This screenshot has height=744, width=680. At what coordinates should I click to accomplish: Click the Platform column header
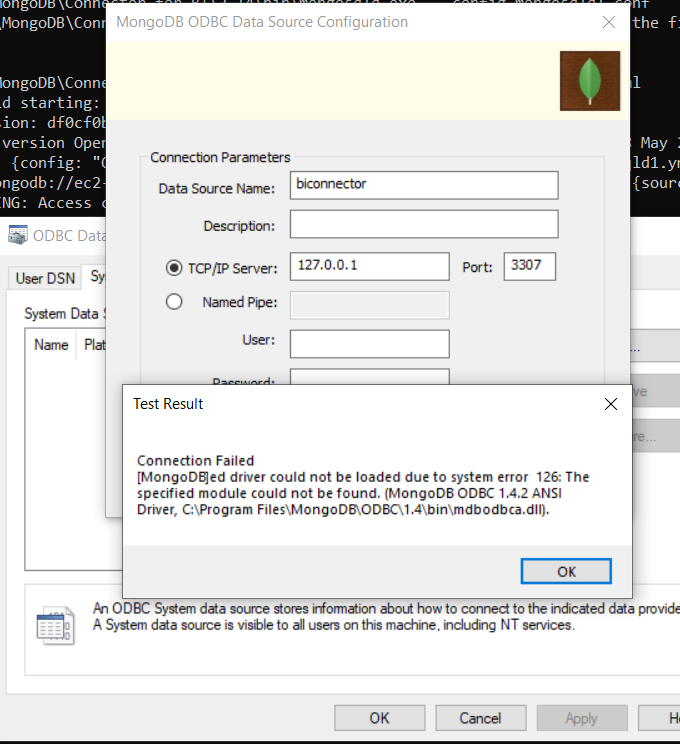[95, 345]
